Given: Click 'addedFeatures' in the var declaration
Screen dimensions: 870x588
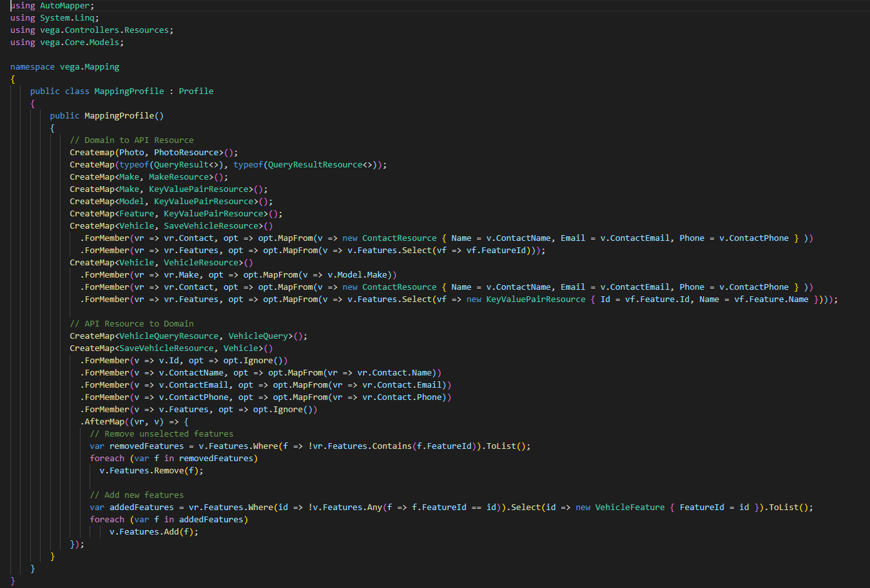Looking at the screenshot, I should (142, 507).
